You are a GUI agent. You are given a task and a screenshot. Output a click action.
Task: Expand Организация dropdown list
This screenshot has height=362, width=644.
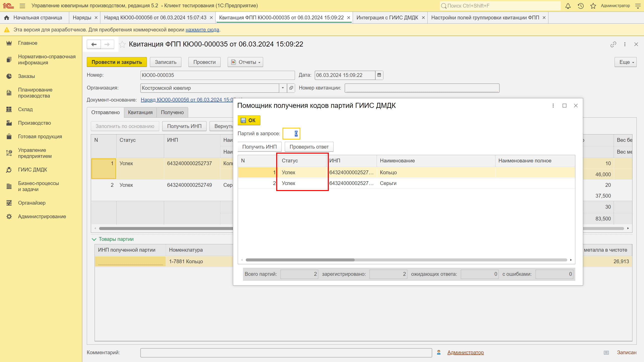point(283,88)
